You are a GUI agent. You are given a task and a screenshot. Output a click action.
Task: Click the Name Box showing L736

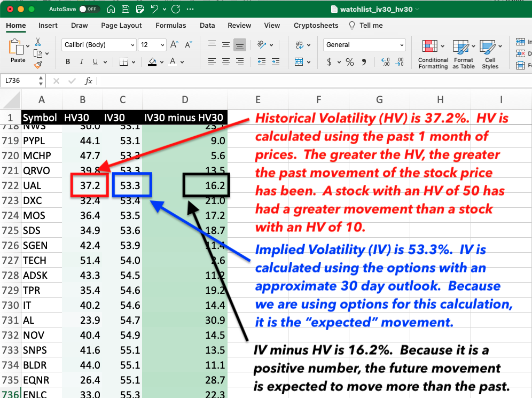[19, 81]
